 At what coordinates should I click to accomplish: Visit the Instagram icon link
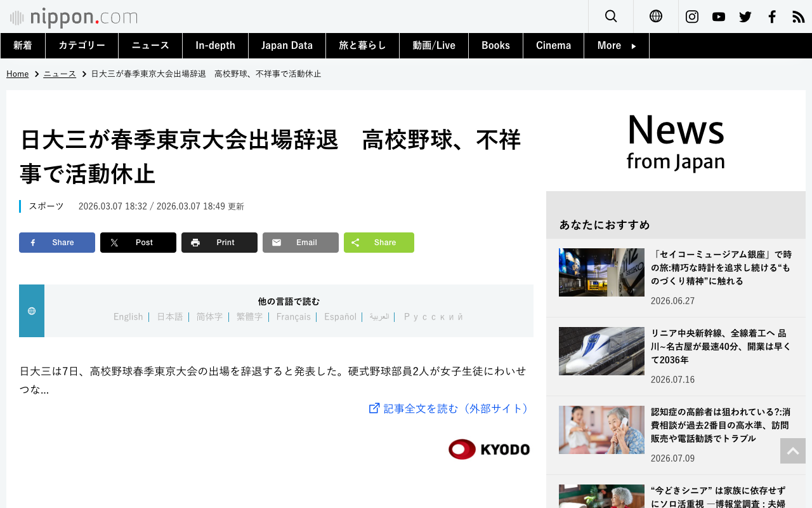(692, 17)
